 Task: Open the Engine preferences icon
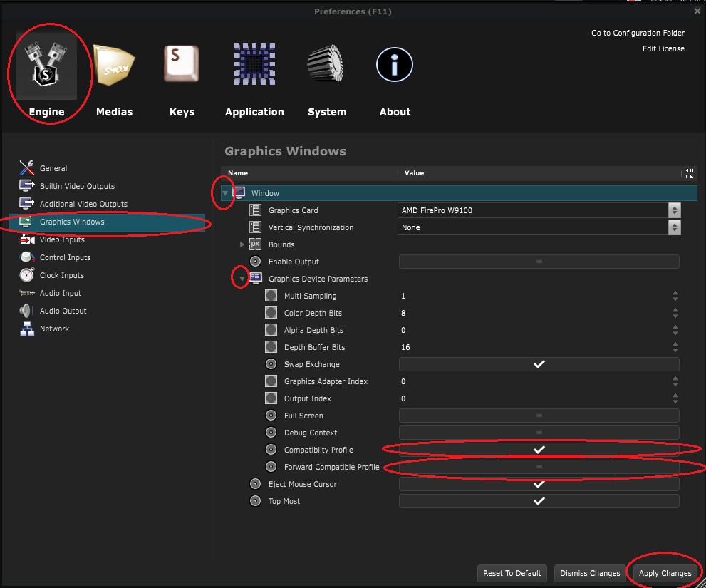pos(46,66)
